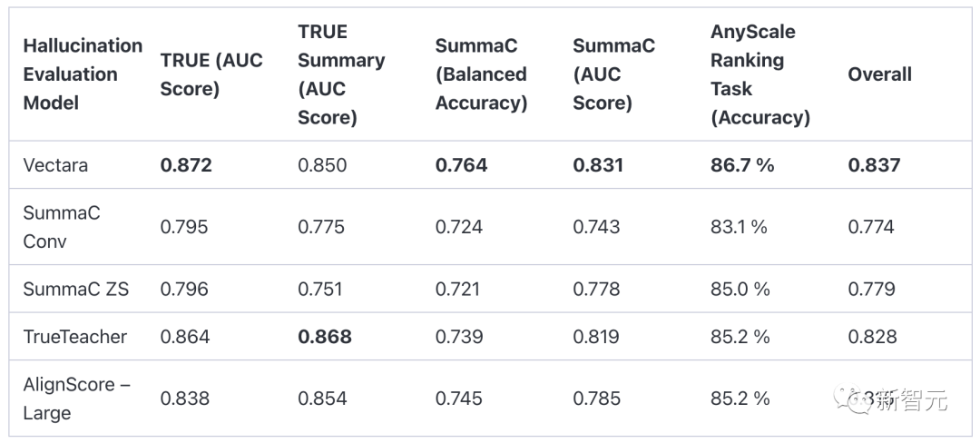Click the TrueTeacher row label
Viewport: 980px width, 443px height.
coord(75,336)
